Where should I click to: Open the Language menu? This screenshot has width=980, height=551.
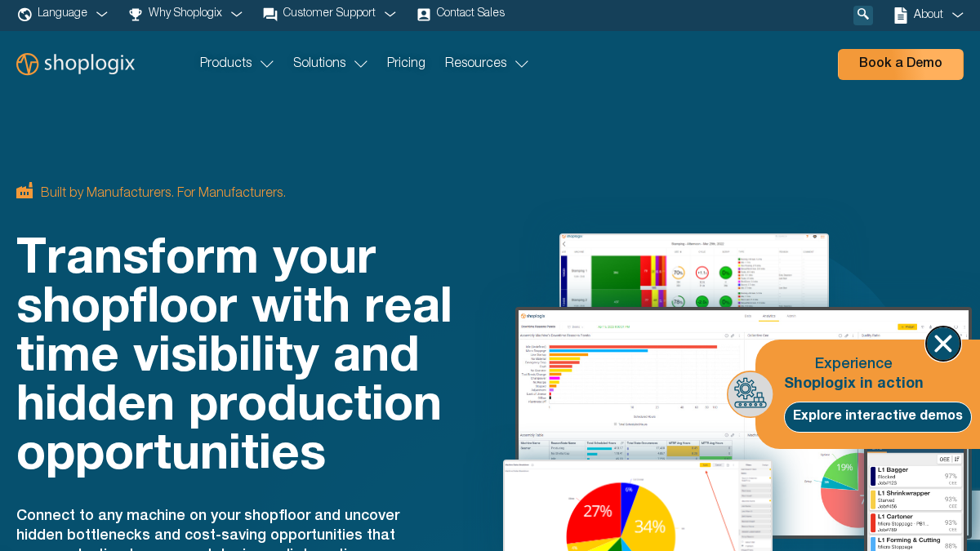tap(62, 13)
